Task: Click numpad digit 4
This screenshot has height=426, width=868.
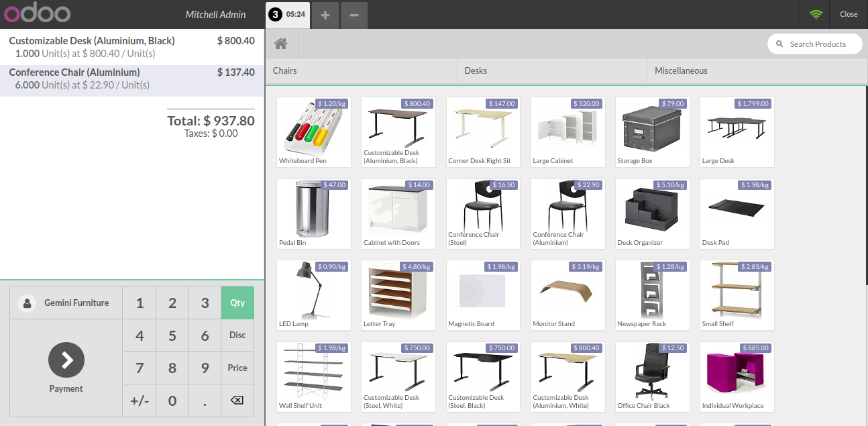Action: [x=140, y=335]
